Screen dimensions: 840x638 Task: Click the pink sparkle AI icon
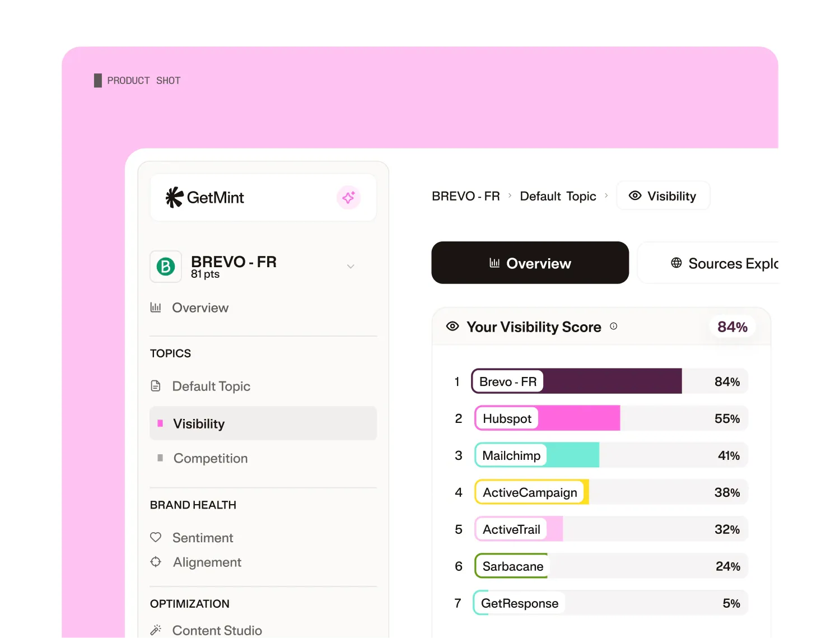[x=348, y=197]
